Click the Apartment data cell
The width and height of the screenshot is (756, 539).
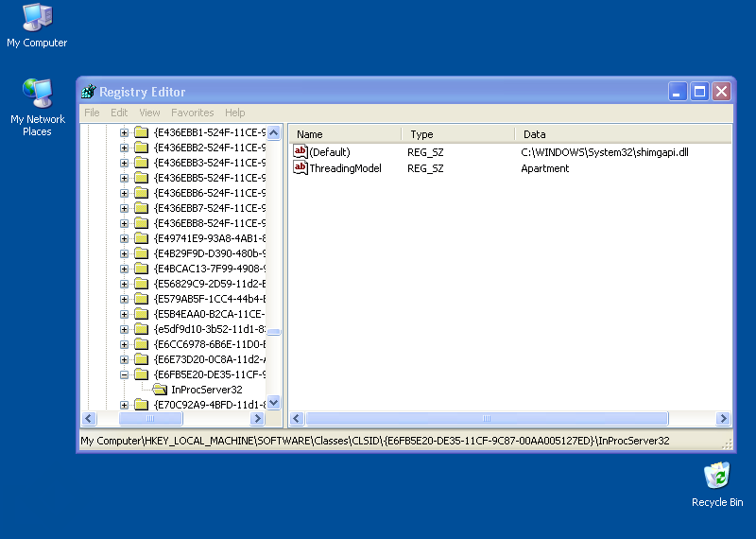pos(545,168)
